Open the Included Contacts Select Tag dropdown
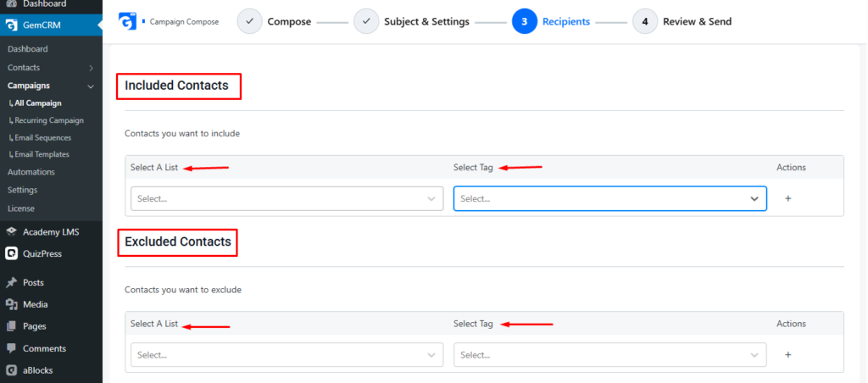 pyautogui.click(x=610, y=198)
